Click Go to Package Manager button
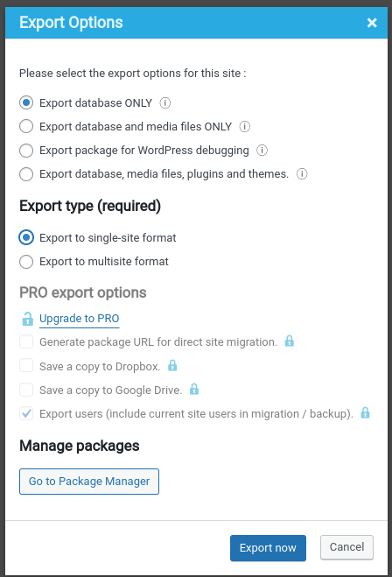This screenshot has width=392, height=577. 89,482
